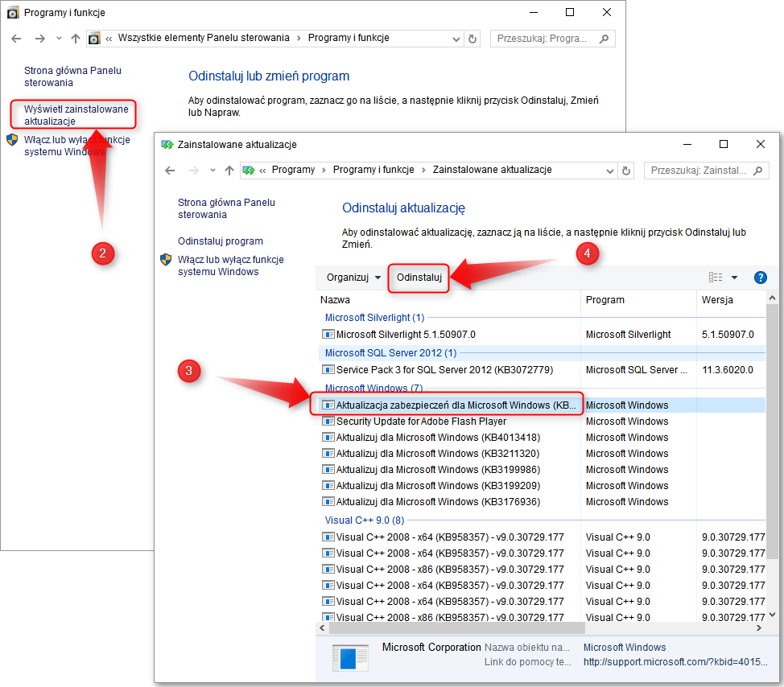
Task: Click the blue help question mark icon
Action: coord(760,278)
